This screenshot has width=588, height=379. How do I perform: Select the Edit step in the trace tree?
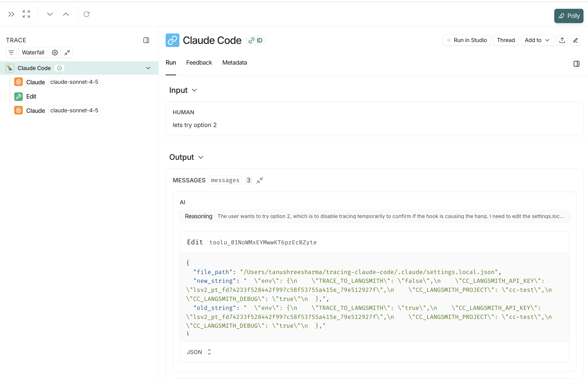pyautogui.click(x=31, y=96)
